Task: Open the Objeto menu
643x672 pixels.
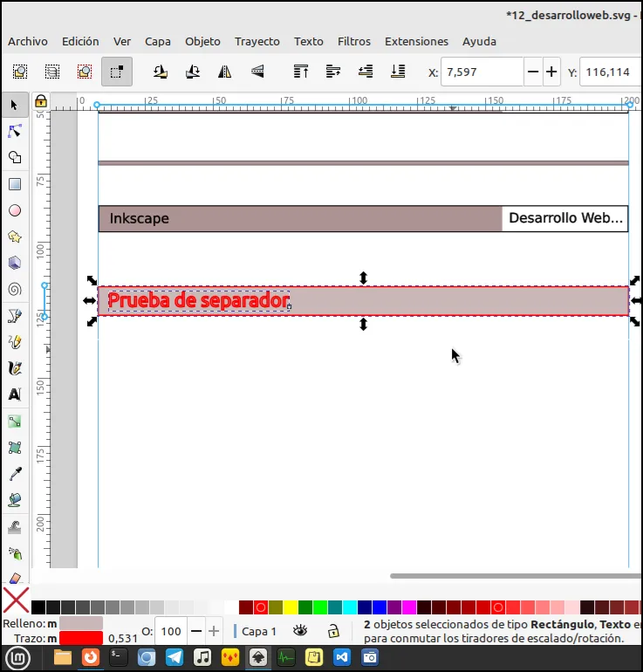Action: click(x=202, y=42)
